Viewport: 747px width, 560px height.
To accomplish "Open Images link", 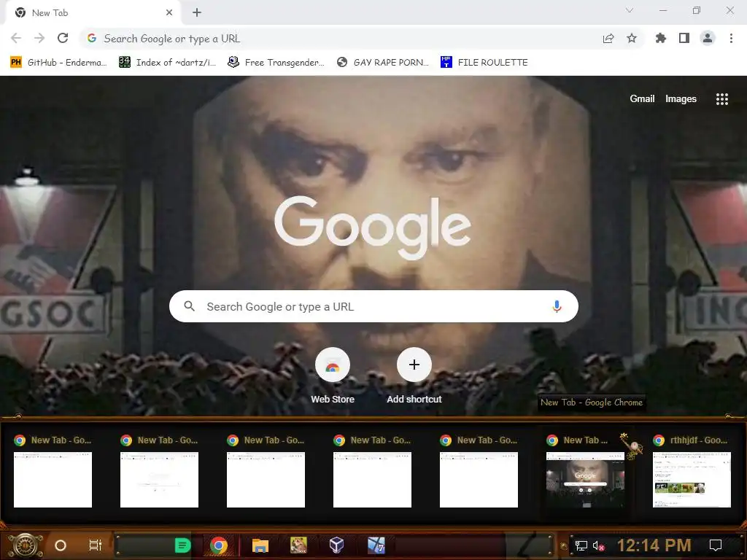I will [681, 98].
